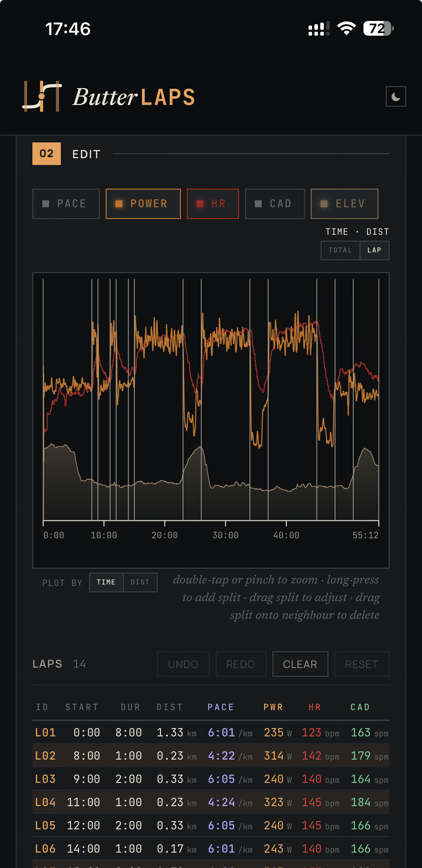This screenshot has height=868, width=422.
Task: Click L02 pace value 4:22 /km
Action: (230, 756)
